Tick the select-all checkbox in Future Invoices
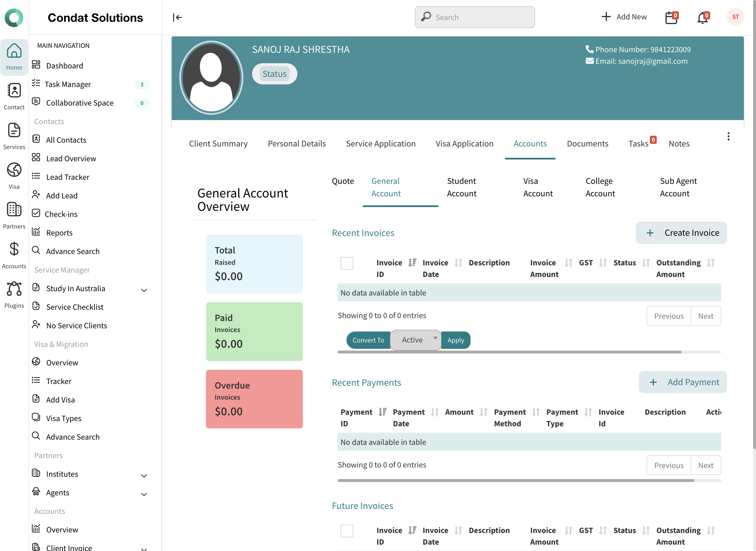Screen dimensions: 756x551 347,531
